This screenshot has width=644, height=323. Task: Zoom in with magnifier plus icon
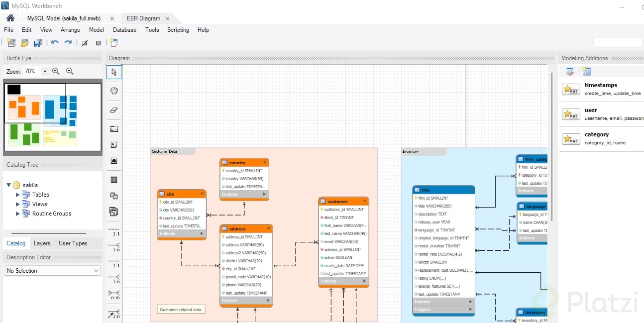[x=56, y=71]
